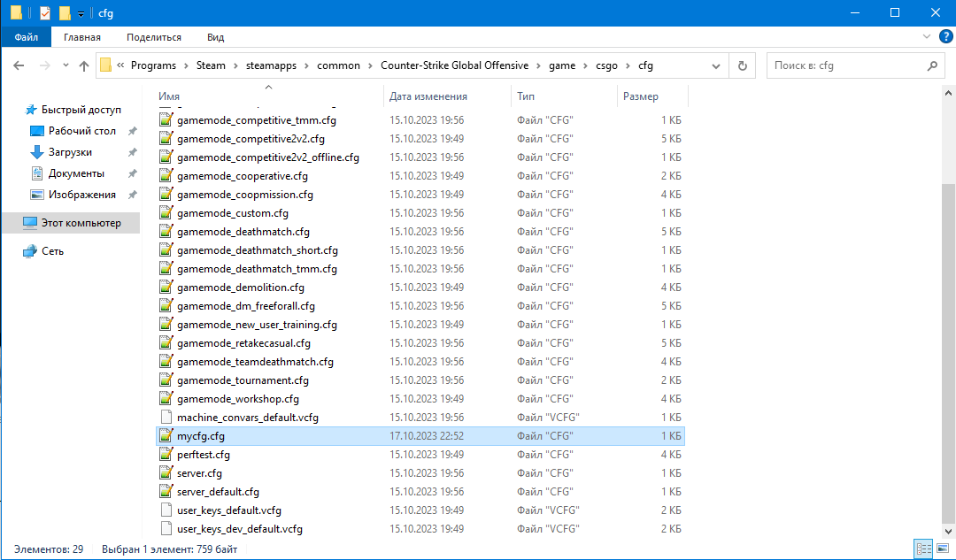Click the gamemode_tournament.cfg file icon
Image resolution: width=956 pixels, height=560 pixels.
(166, 380)
